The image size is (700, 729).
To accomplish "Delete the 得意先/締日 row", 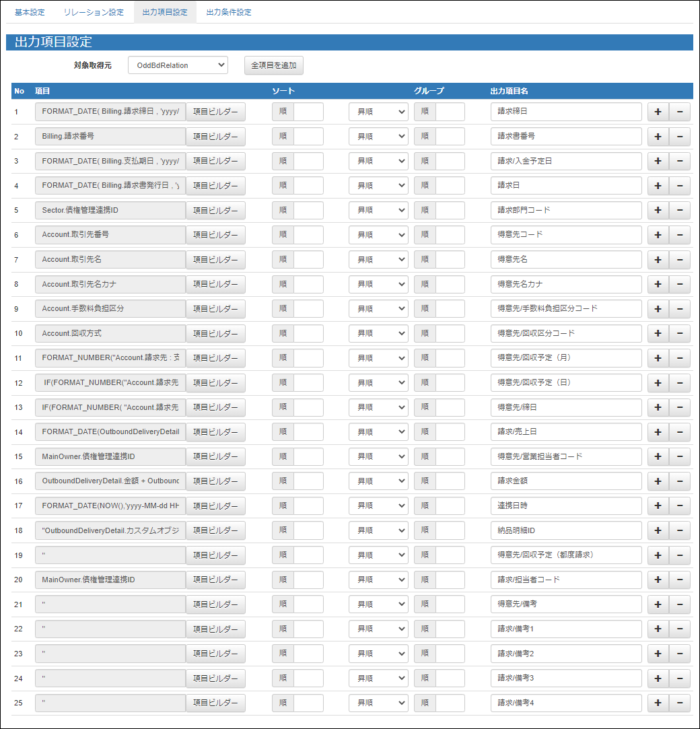I will (679, 407).
